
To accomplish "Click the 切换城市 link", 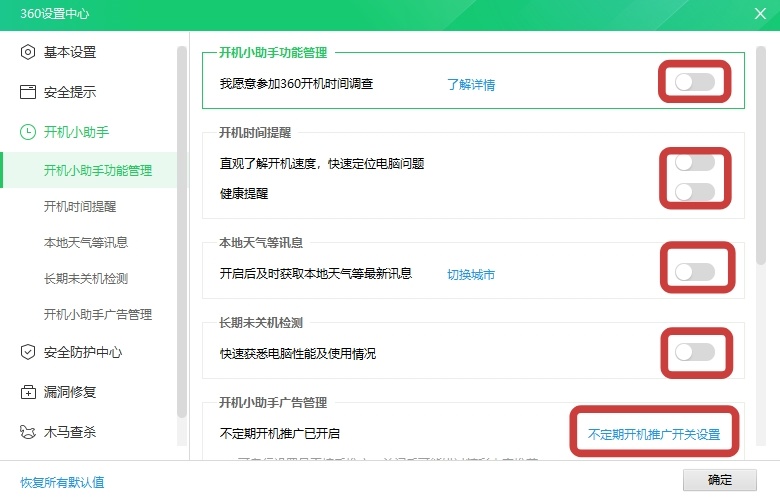I will [471, 275].
